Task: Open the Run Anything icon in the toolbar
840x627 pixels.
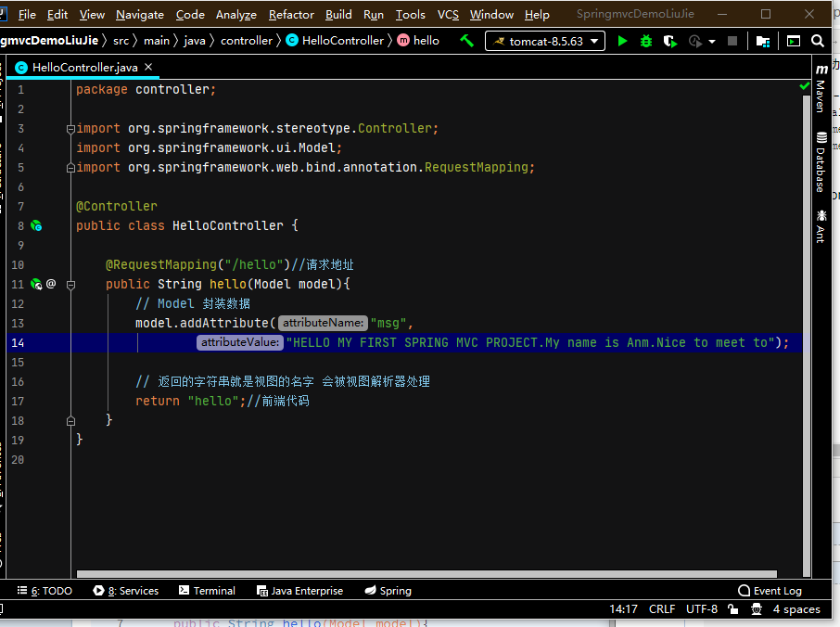Action: point(794,41)
